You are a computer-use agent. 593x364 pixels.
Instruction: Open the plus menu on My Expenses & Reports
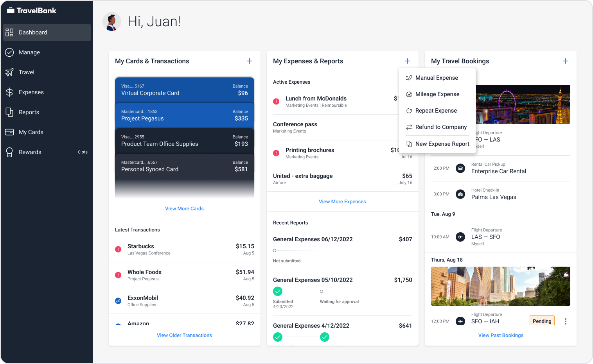[407, 61]
